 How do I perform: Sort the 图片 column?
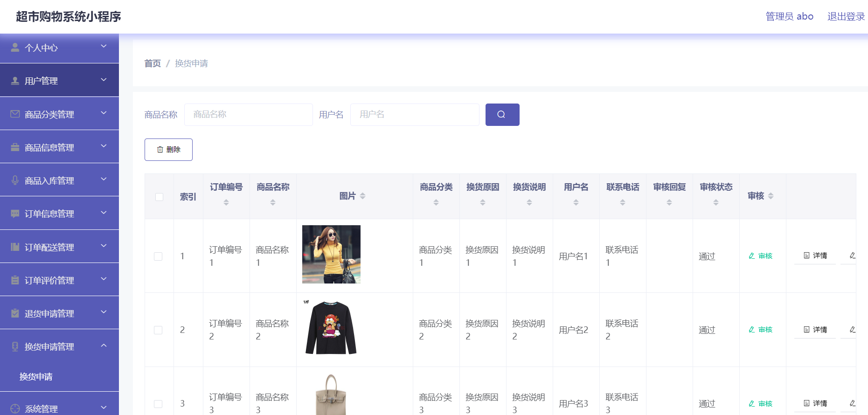click(363, 196)
